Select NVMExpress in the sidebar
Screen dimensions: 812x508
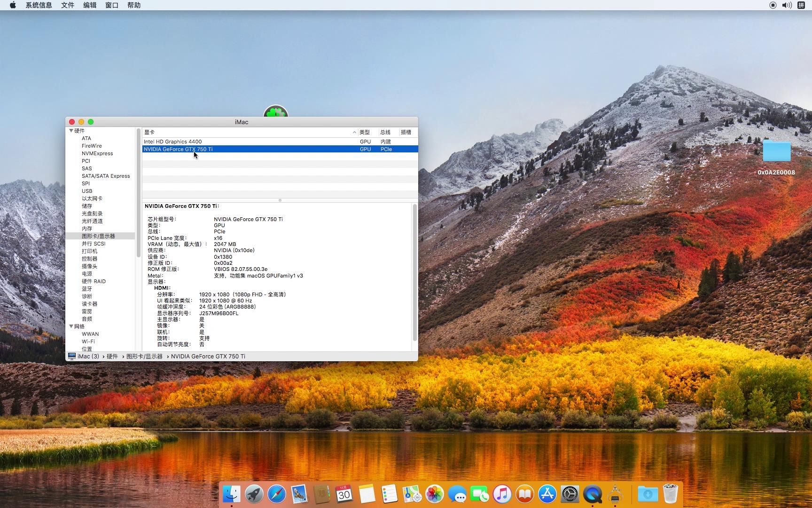point(97,153)
